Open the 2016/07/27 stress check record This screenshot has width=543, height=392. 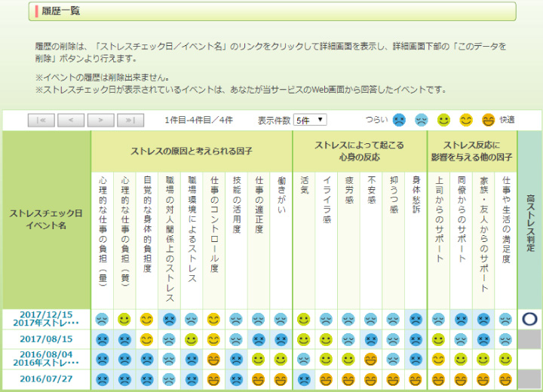pos(46,379)
